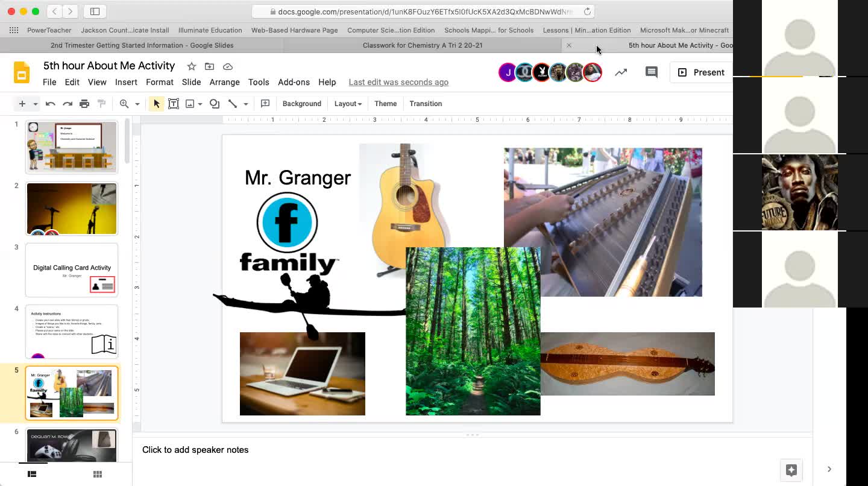Expand the insert image dropdown arrow

coord(200,104)
